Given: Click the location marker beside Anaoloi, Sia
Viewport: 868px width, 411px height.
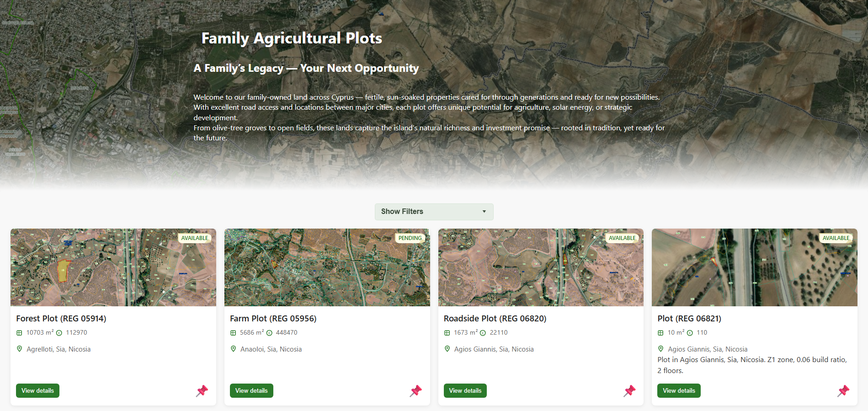Looking at the screenshot, I should [233, 349].
